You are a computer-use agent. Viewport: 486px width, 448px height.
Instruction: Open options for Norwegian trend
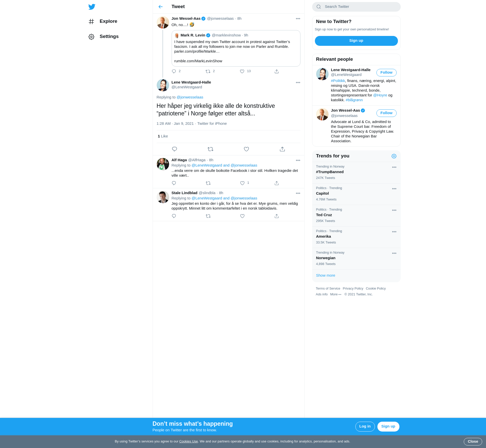point(394,253)
